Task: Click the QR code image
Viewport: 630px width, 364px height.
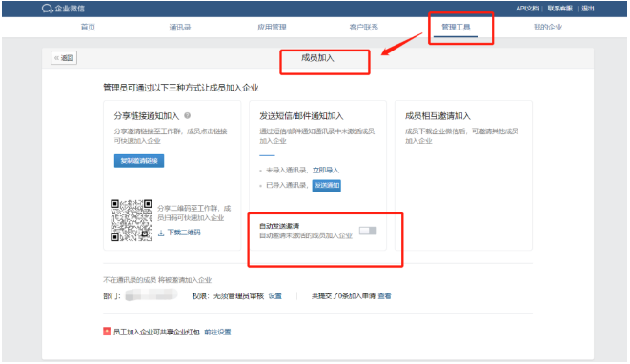Action: [132, 220]
